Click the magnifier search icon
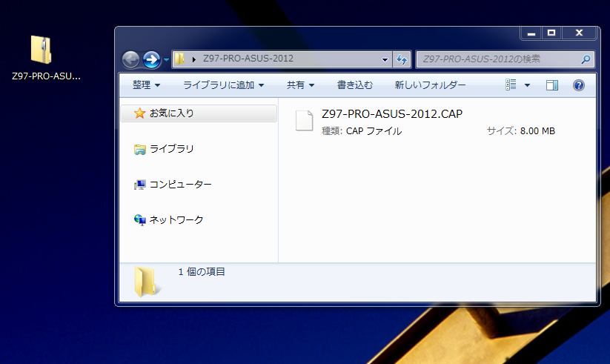Screen dimensions: 610x364 coord(586,59)
